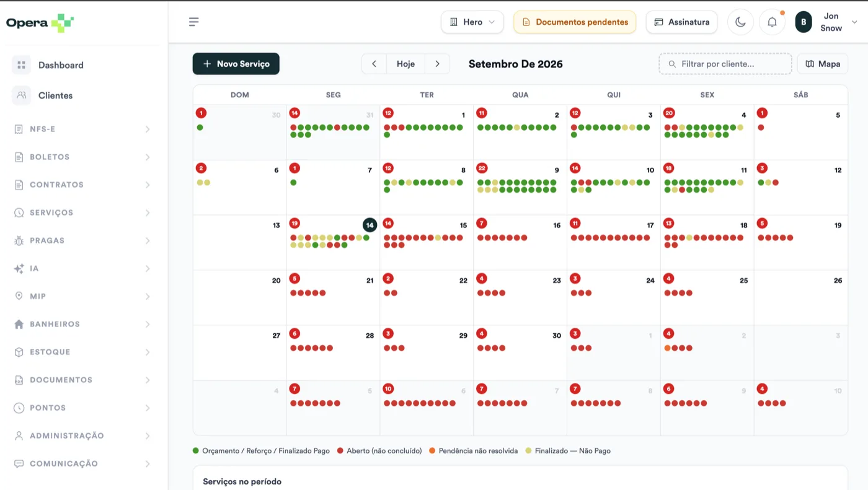Click the MIP location pin icon

tap(19, 297)
